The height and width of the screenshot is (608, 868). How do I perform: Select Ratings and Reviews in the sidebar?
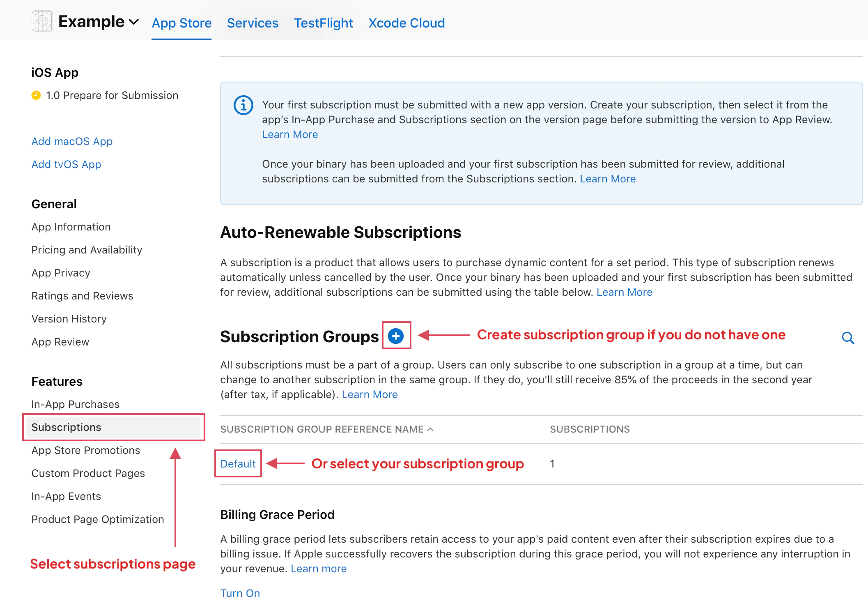pos(82,295)
